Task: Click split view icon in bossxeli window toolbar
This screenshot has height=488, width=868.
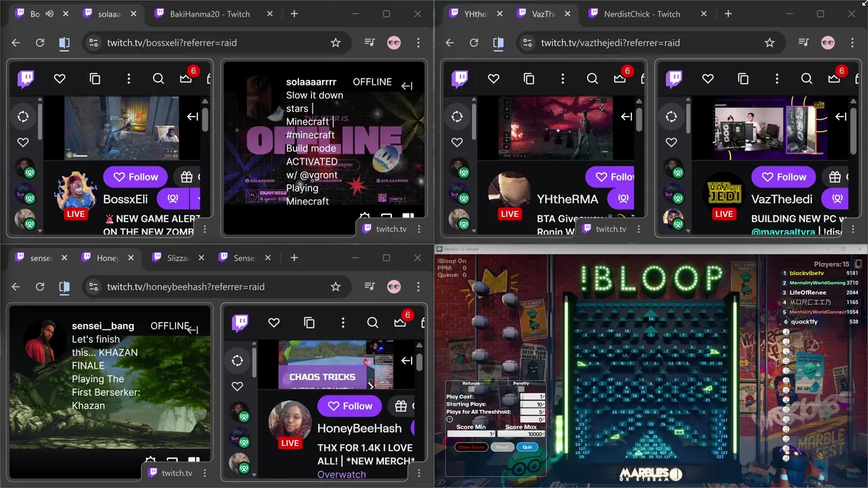Action: (x=64, y=43)
